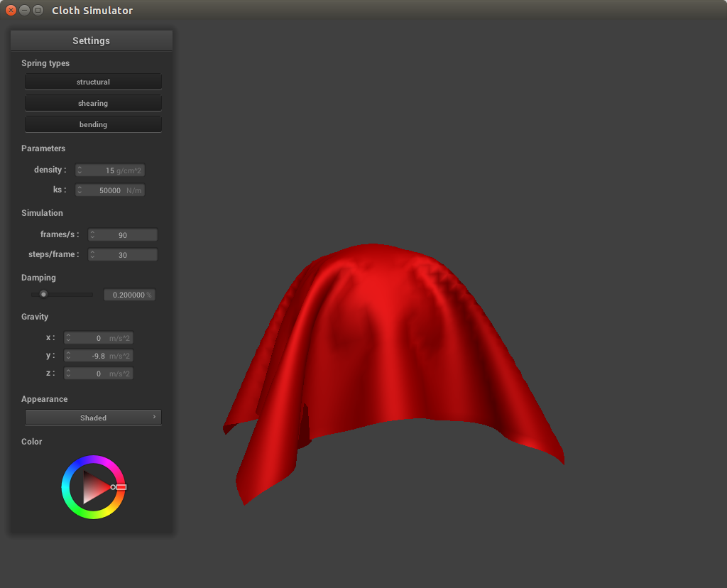Screen dimensions: 727x588
Task: Open the Shaded appearance dropdown
Action: (93, 418)
